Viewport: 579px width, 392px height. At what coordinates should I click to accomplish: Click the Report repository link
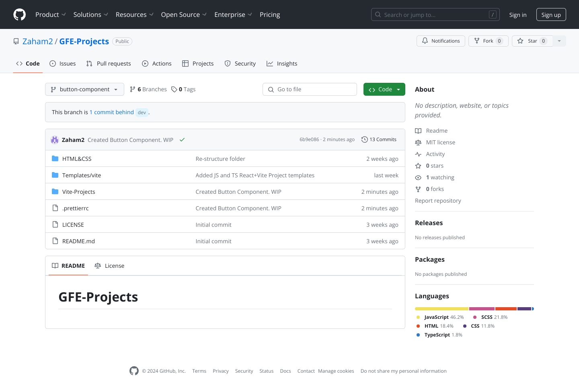pyautogui.click(x=438, y=201)
